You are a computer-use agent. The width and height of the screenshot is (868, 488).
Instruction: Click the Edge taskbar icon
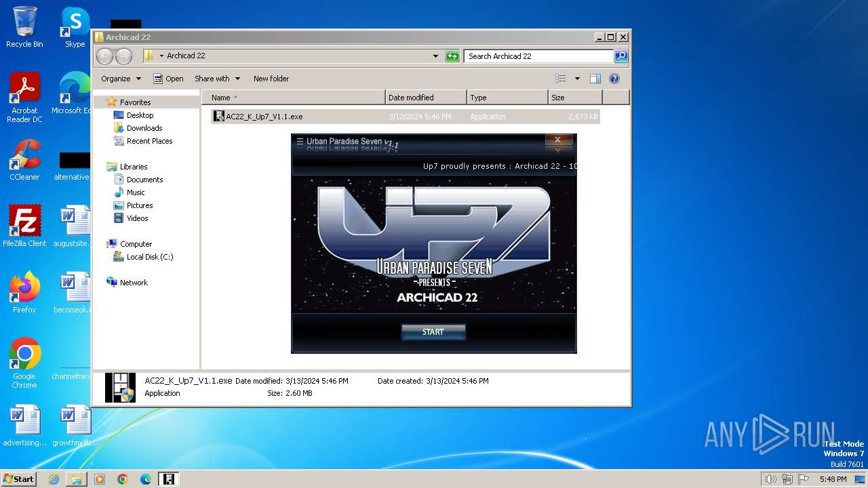coord(146,479)
